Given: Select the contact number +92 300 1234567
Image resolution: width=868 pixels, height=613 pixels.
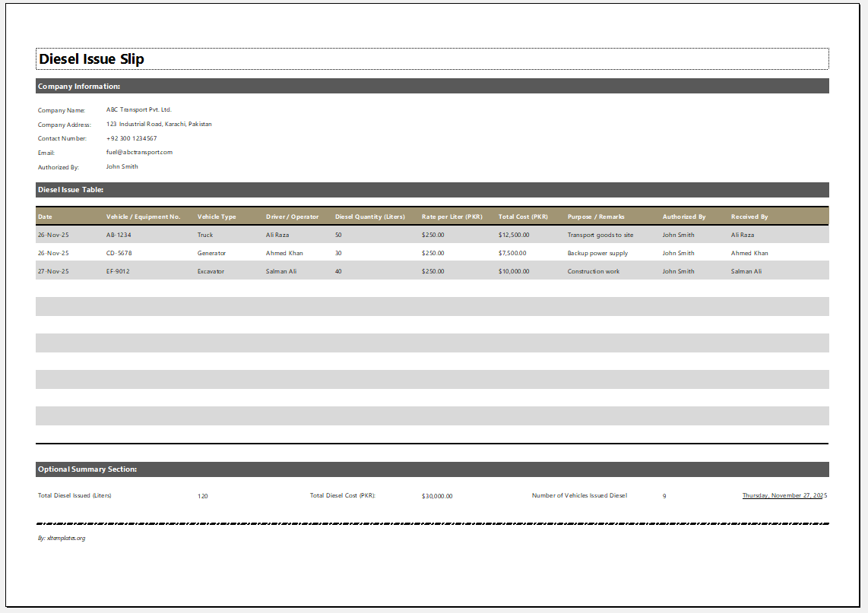Looking at the screenshot, I should [x=131, y=138].
